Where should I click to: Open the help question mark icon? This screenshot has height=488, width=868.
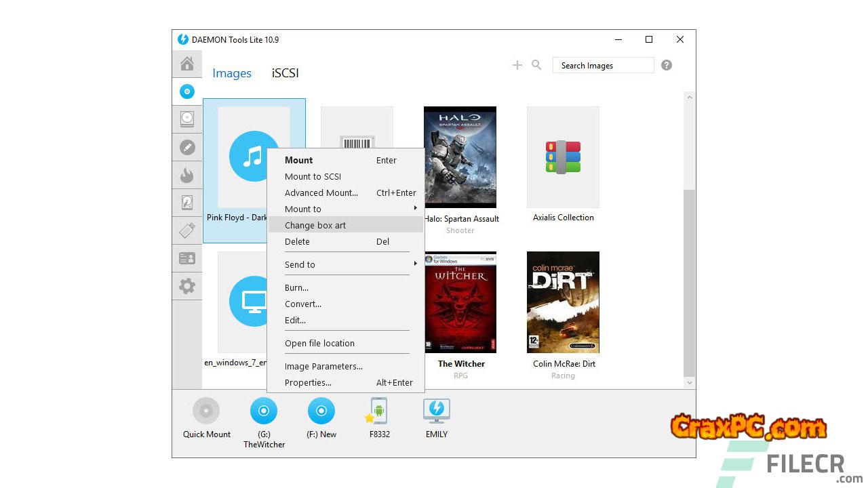(667, 65)
